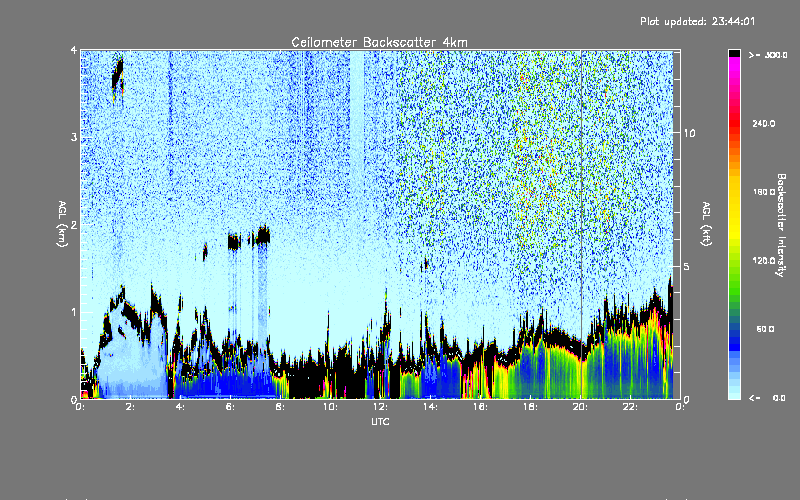Click the '22:' tick on the UTC axis
This screenshot has height=500, width=800.
[630, 407]
